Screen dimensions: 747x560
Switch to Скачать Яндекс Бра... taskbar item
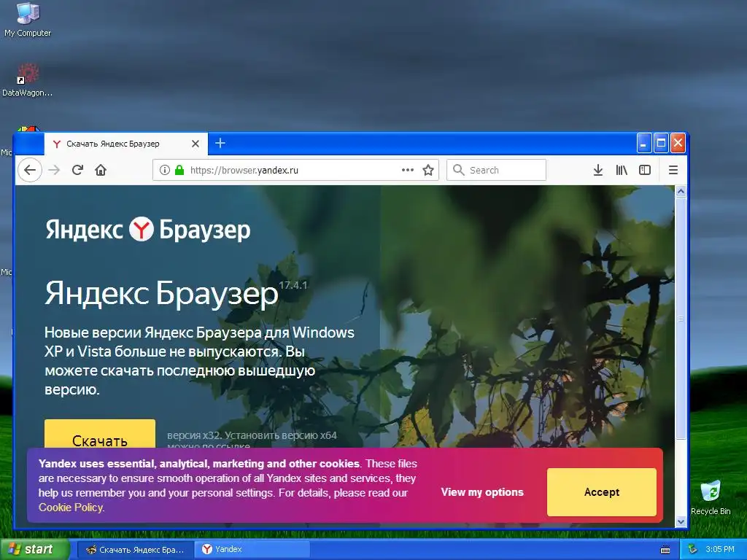tap(135, 550)
